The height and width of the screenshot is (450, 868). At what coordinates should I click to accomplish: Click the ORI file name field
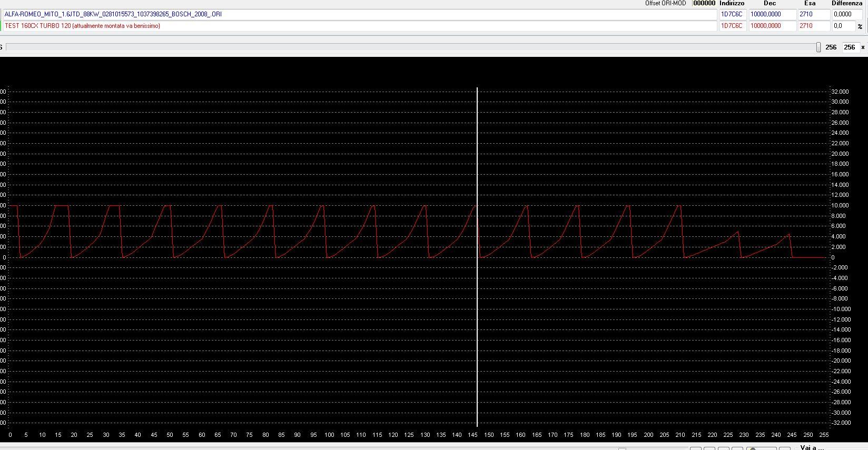(x=358, y=14)
